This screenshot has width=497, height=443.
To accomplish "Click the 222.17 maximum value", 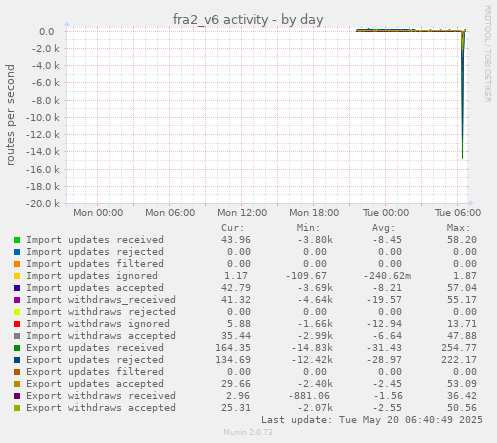I will point(459,360).
